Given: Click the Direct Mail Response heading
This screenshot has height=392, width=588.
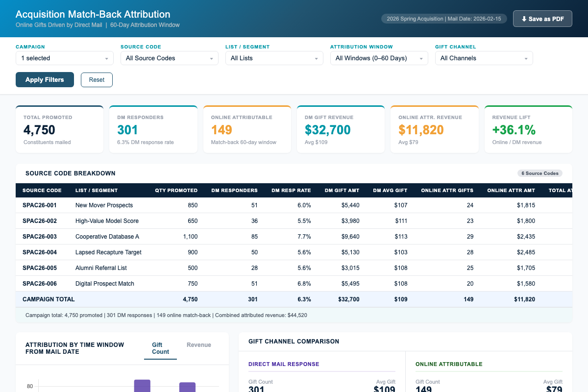Looking at the screenshot, I should (x=284, y=364).
